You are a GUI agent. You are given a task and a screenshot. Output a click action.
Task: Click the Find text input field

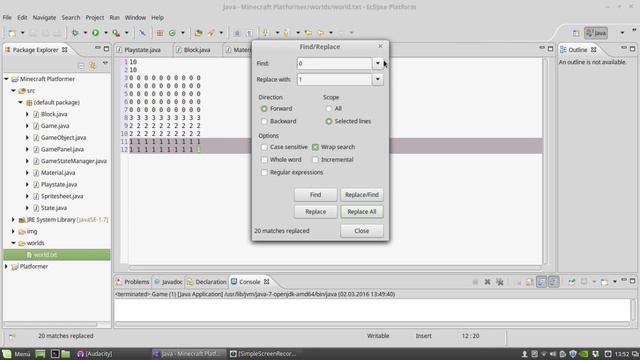tap(334, 63)
